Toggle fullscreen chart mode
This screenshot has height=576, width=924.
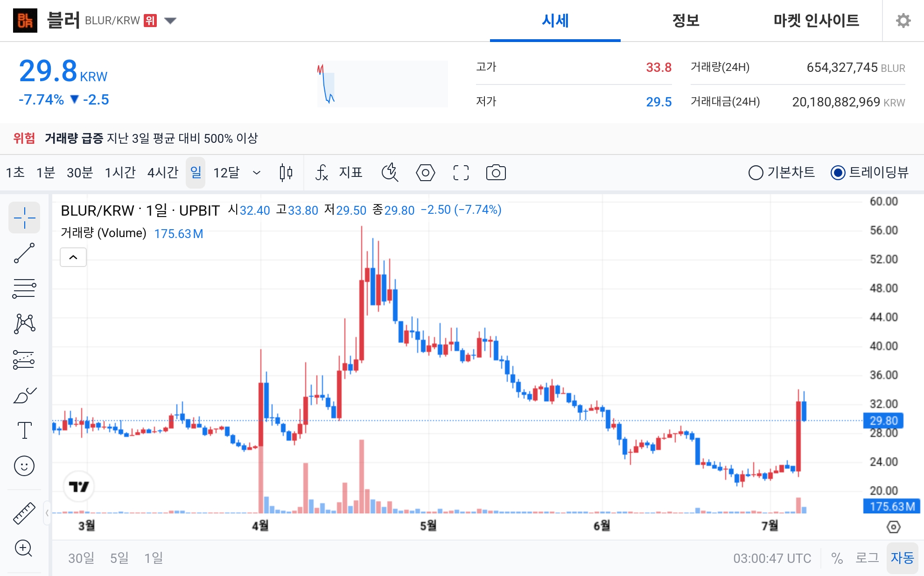pos(461,173)
